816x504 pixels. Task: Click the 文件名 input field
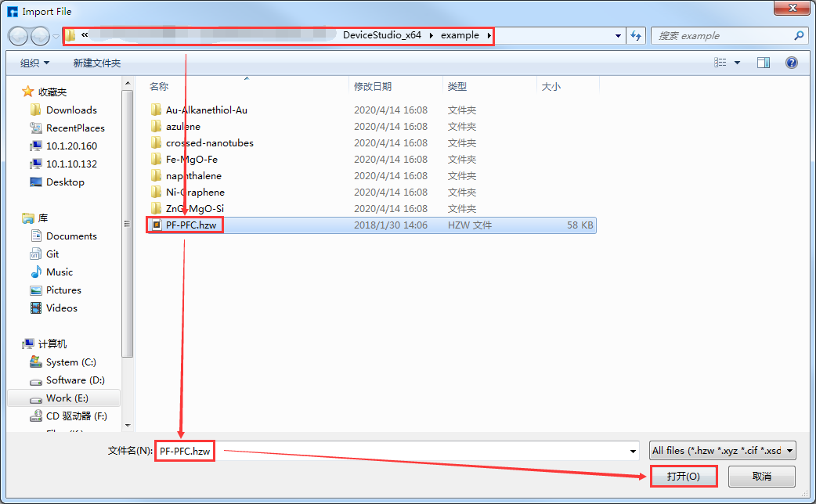[x=392, y=452]
